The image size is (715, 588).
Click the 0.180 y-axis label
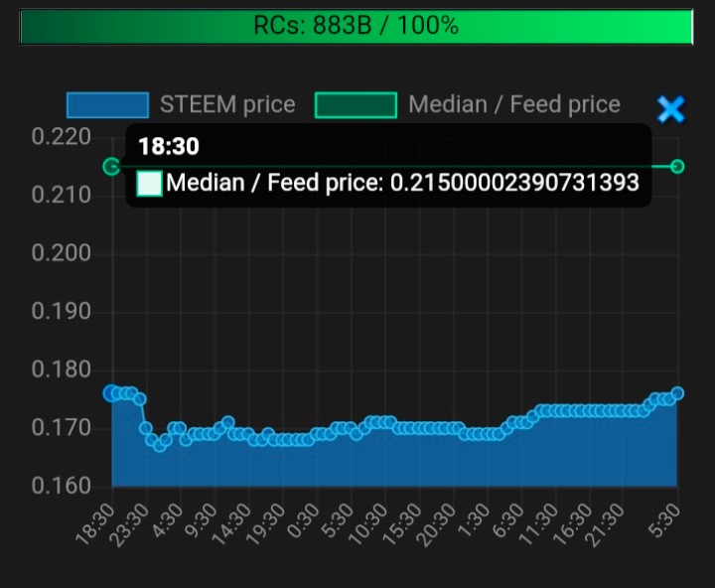[62, 369]
